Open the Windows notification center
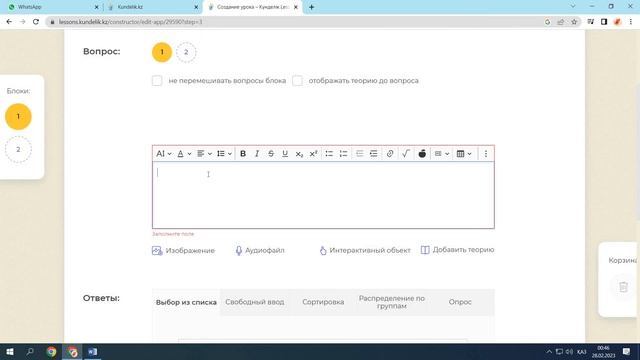The image size is (640, 360). pos(627,352)
